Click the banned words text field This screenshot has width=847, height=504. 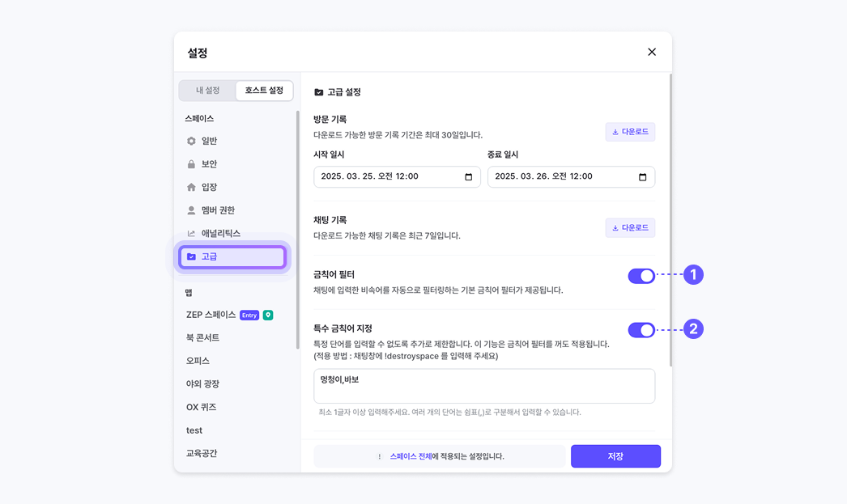click(483, 386)
